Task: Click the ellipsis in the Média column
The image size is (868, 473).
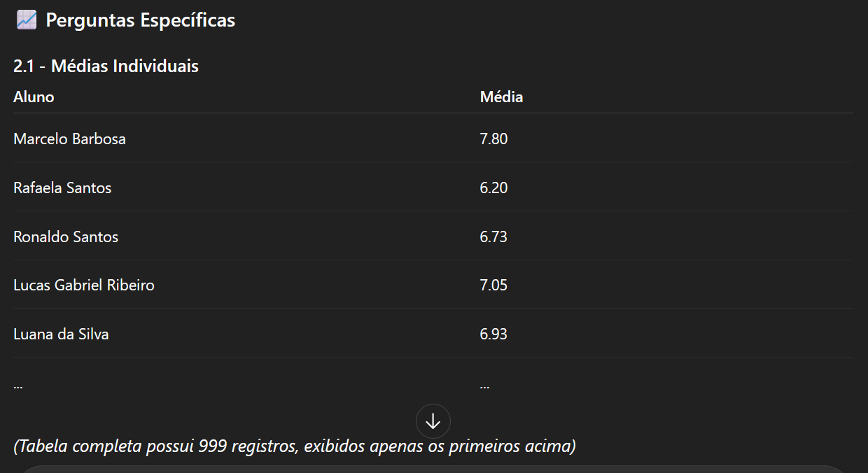Action: (x=484, y=385)
